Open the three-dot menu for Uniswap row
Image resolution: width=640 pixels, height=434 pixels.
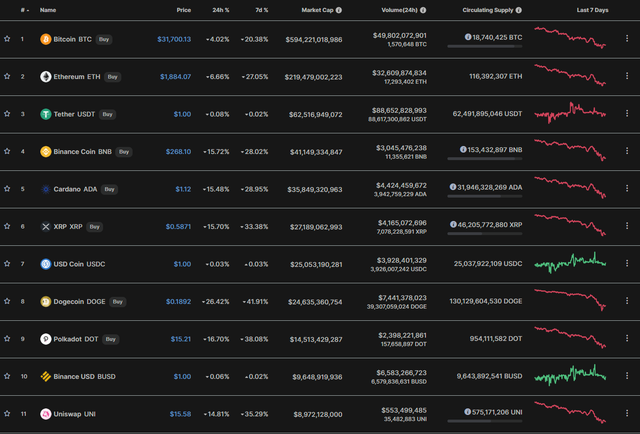click(627, 413)
